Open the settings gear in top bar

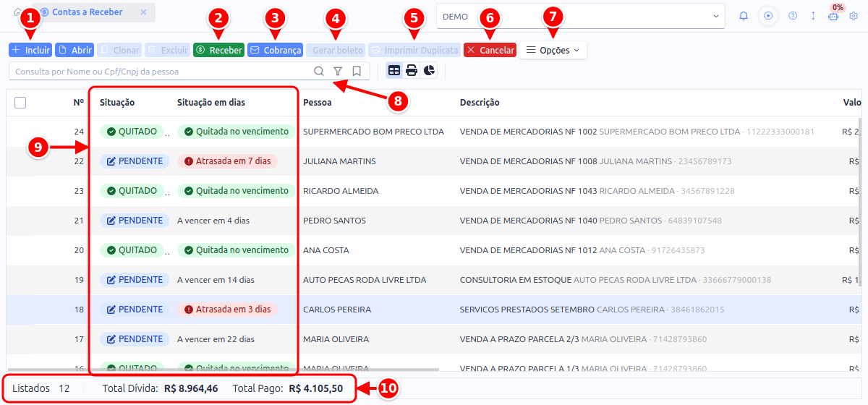pyautogui.click(x=854, y=16)
